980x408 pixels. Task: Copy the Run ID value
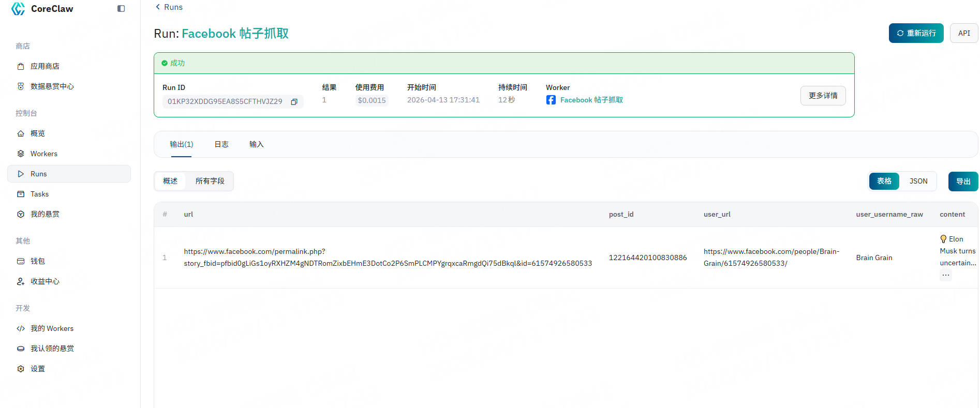pos(294,102)
